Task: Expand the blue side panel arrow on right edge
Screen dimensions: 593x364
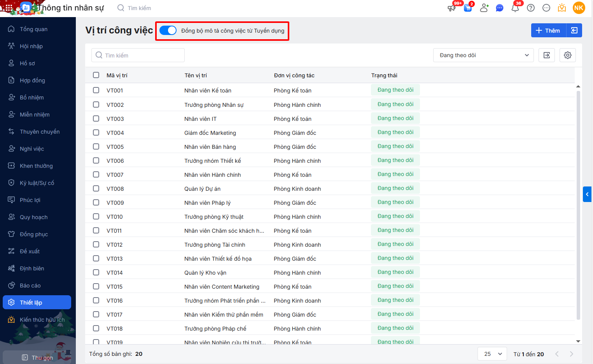Action: pos(587,194)
